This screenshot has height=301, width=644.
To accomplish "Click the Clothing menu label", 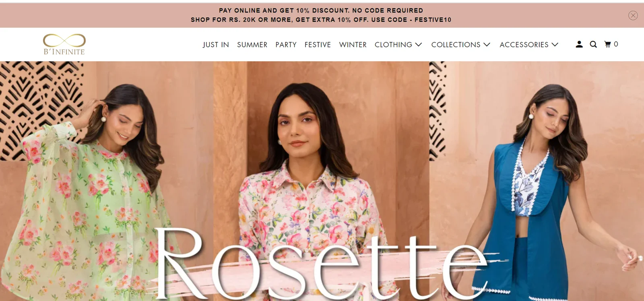I will pyautogui.click(x=393, y=45).
